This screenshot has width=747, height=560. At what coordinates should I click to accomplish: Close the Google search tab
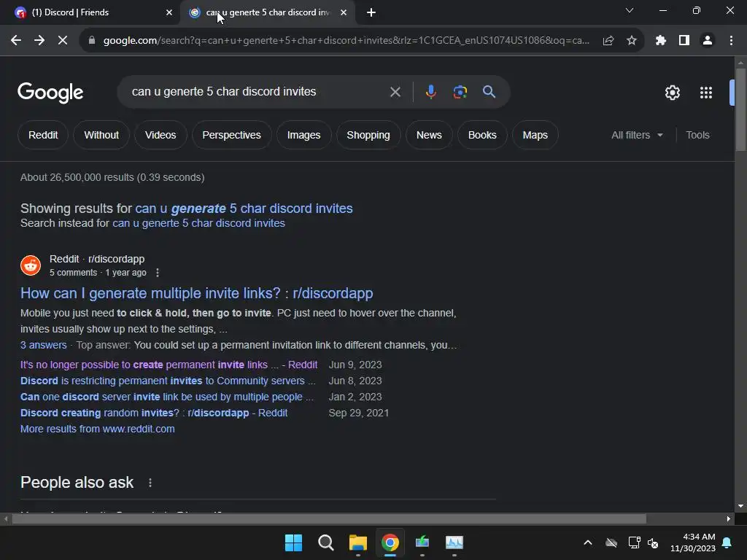(344, 12)
